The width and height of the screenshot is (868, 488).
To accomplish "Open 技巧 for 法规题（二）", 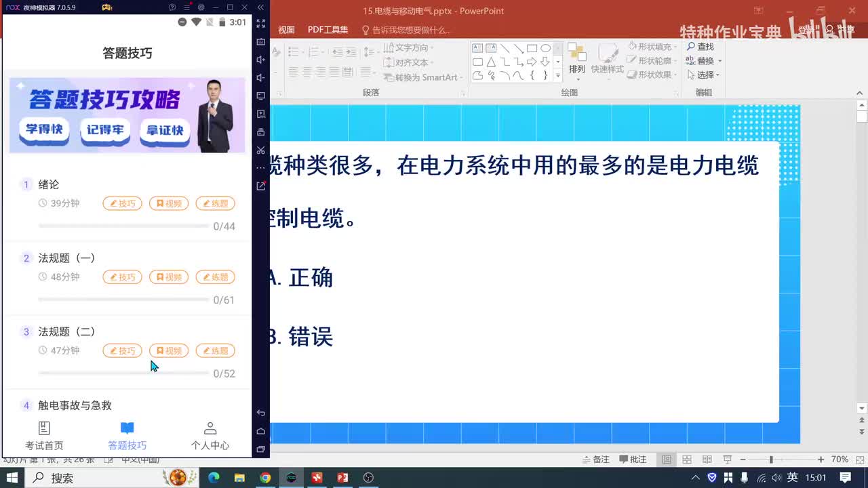I will point(122,350).
